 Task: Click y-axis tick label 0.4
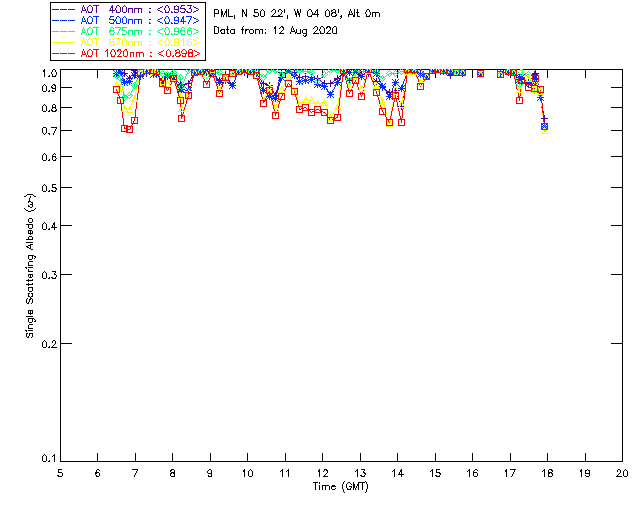click(49, 226)
